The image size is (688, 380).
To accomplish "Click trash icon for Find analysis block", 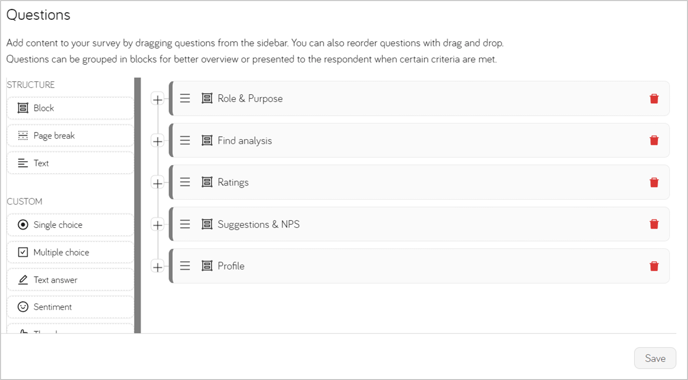I will [x=654, y=140].
